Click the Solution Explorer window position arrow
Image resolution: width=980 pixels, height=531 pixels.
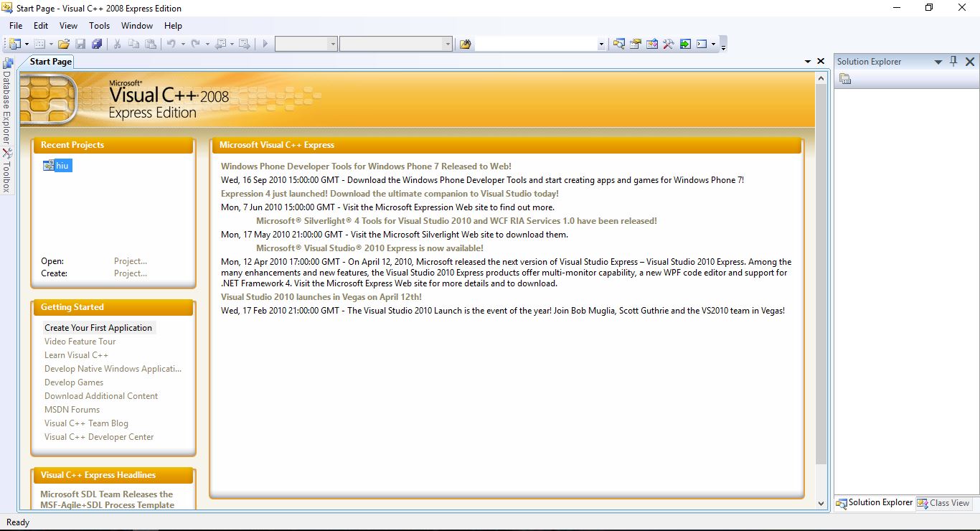(938, 62)
